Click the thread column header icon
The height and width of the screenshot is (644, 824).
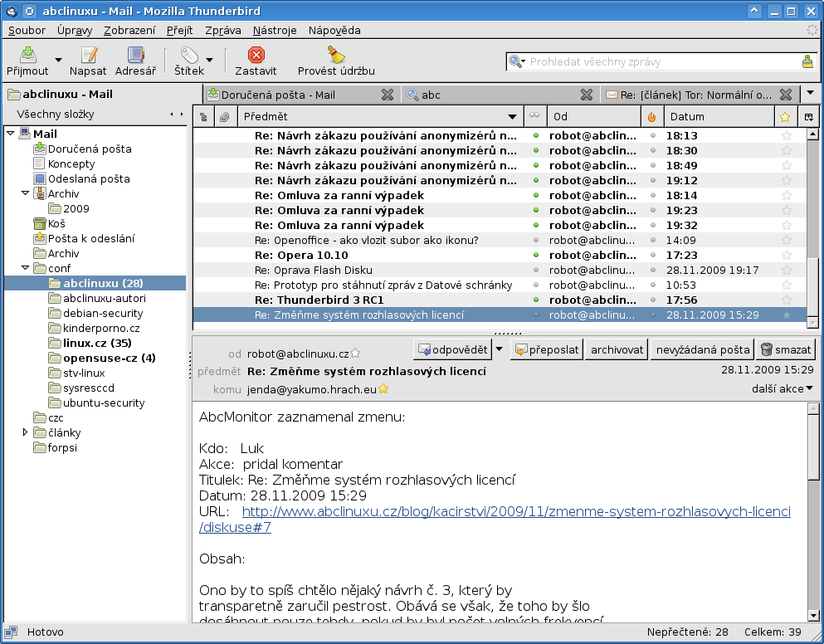(x=203, y=117)
